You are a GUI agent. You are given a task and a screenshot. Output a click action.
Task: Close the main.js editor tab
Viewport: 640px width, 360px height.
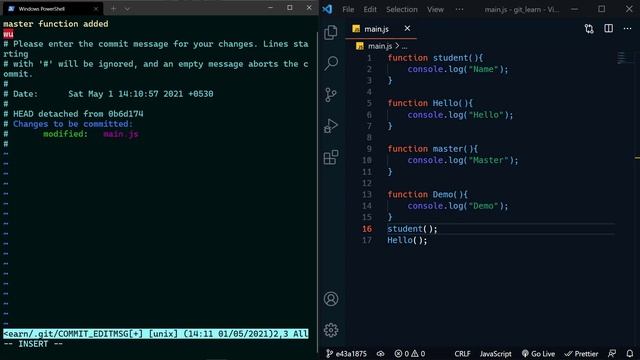[x=407, y=29]
